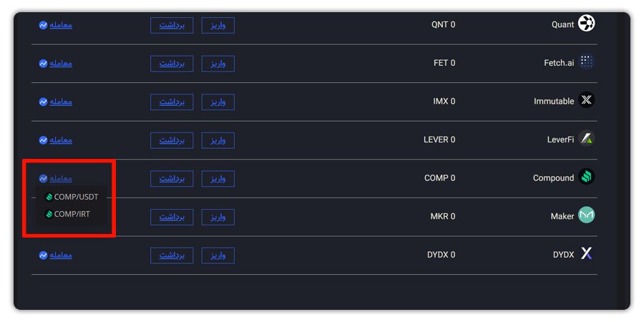Click the Maker coin logo icon
Viewport: 644px width, 322px height.
tap(586, 215)
